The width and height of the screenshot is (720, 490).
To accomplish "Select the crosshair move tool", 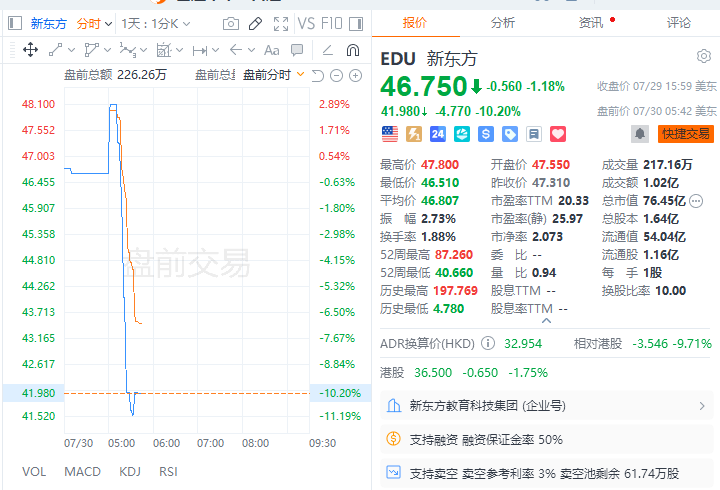I will point(30,50).
